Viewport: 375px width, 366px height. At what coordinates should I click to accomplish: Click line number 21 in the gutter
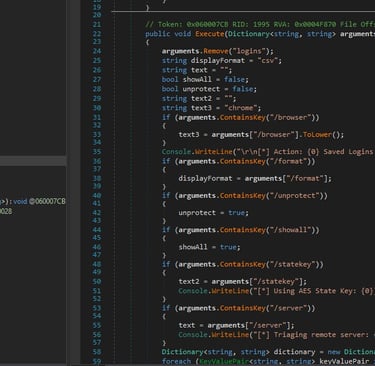coord(97,24)
